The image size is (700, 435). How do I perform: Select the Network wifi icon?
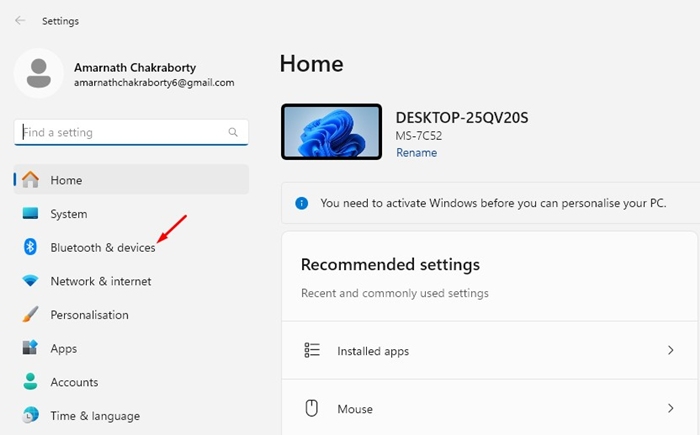30,280
